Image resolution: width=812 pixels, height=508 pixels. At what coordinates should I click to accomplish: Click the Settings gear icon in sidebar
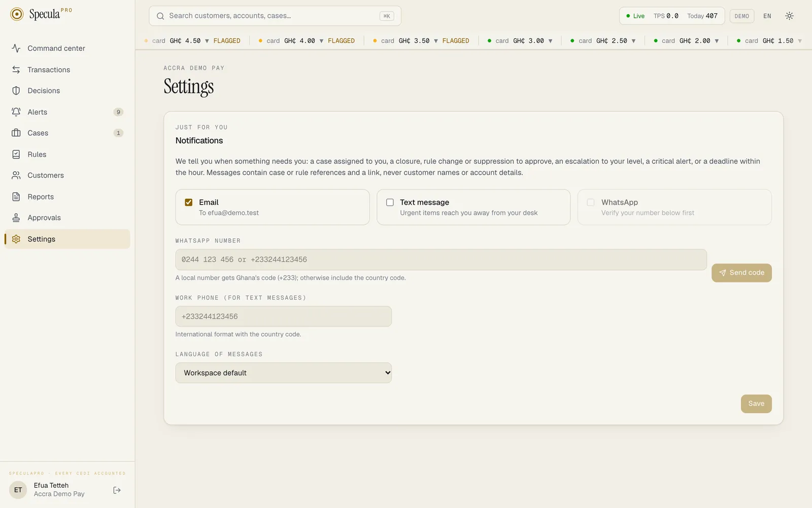(x=16, y=239)
